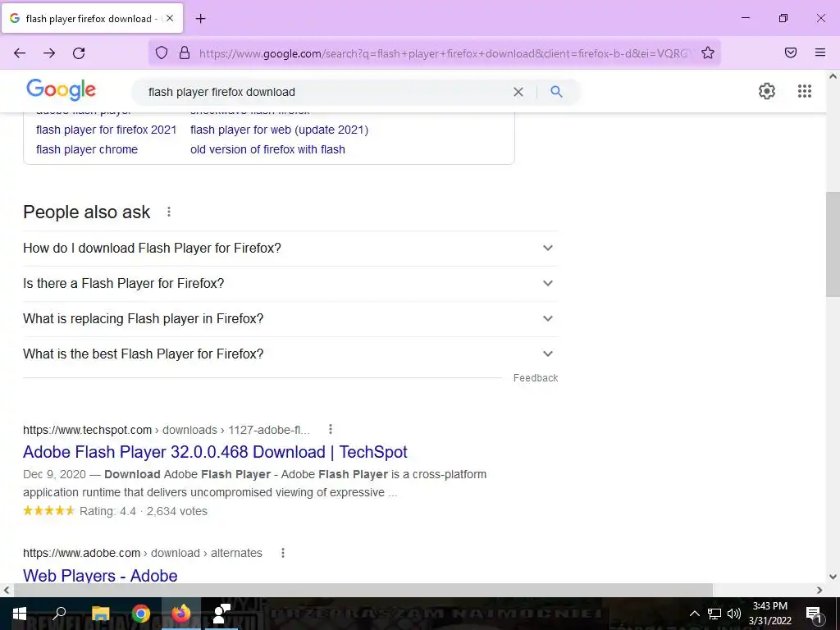Screen dimensions: 840x630
Task: Open the Web Players - Adobe result
Action: point(100,575)
